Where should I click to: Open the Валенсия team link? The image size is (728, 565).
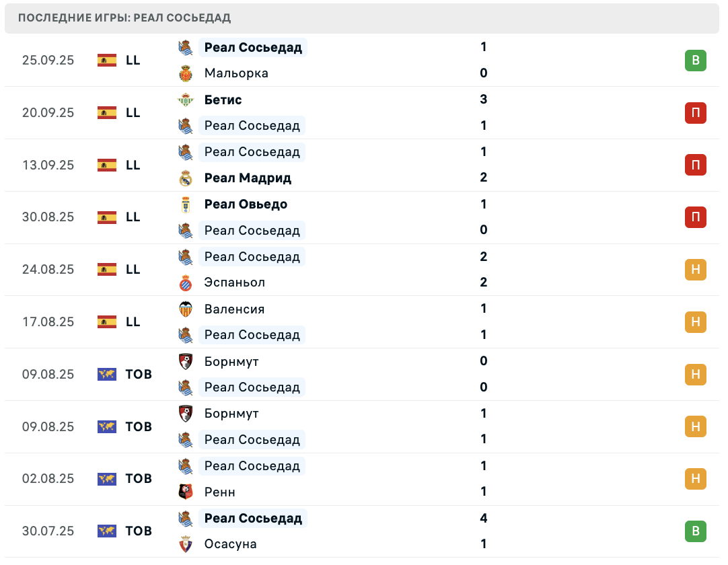click(x=234, y=309)
